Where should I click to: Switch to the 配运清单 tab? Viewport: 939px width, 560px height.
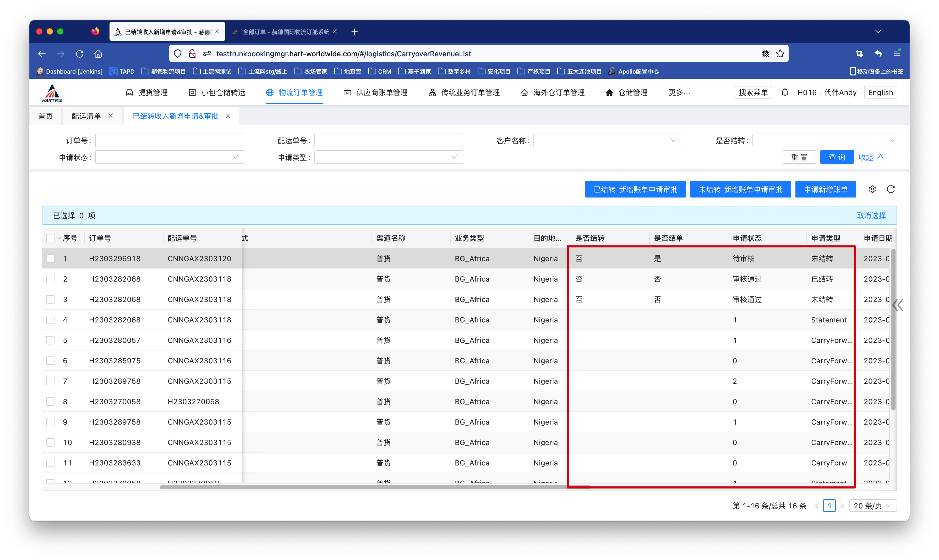pos(86,116)
